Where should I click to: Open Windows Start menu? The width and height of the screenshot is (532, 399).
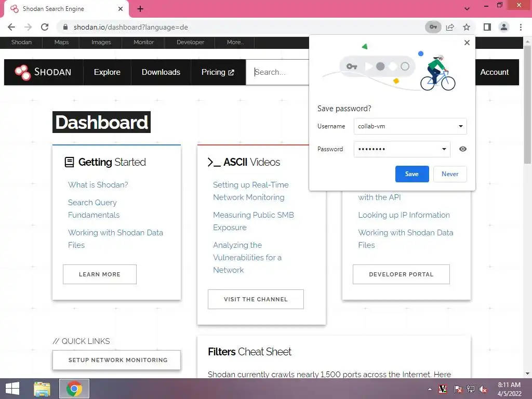[12, 389]
